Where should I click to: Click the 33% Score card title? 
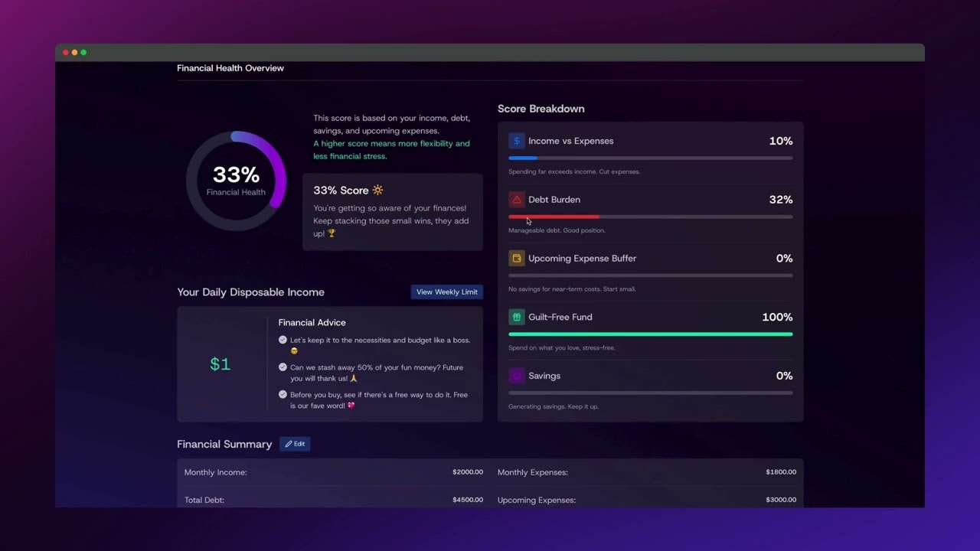tap(348, 190)
